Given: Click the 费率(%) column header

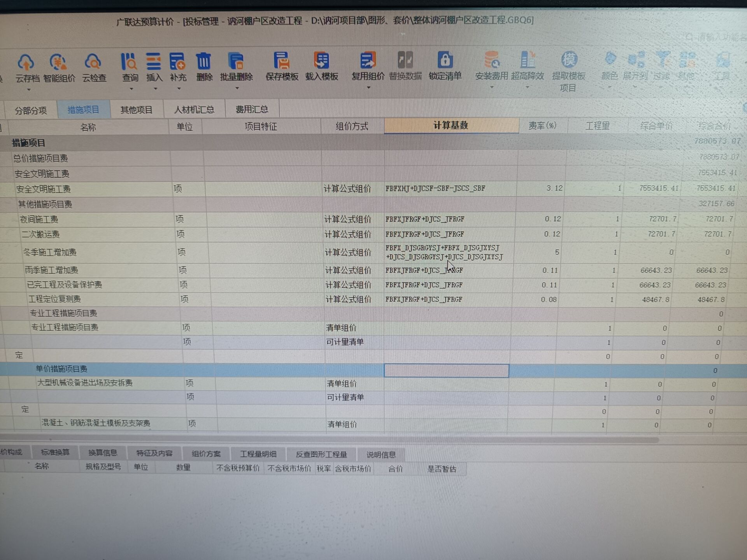Looking at the screenshot, I should click(x=542, y=125).
